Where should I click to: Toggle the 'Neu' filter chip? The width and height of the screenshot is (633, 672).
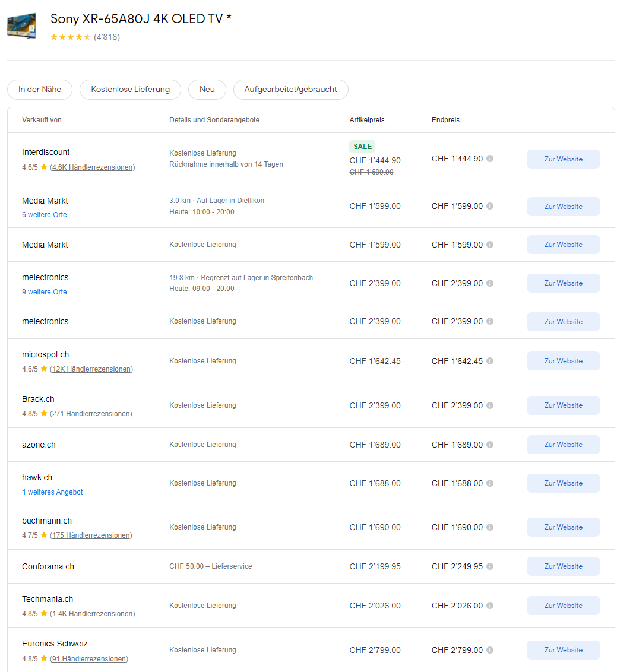click(207, 90)
